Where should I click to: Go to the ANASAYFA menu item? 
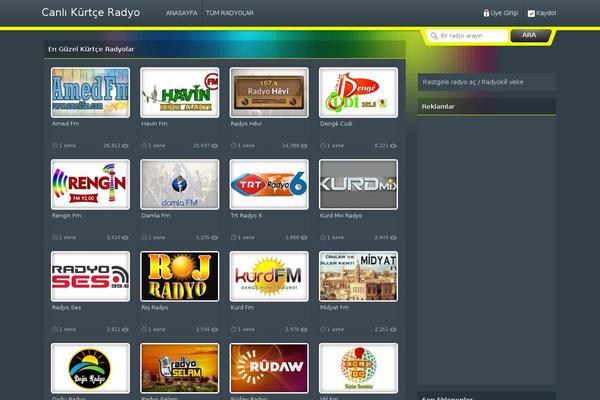(181, 13)
